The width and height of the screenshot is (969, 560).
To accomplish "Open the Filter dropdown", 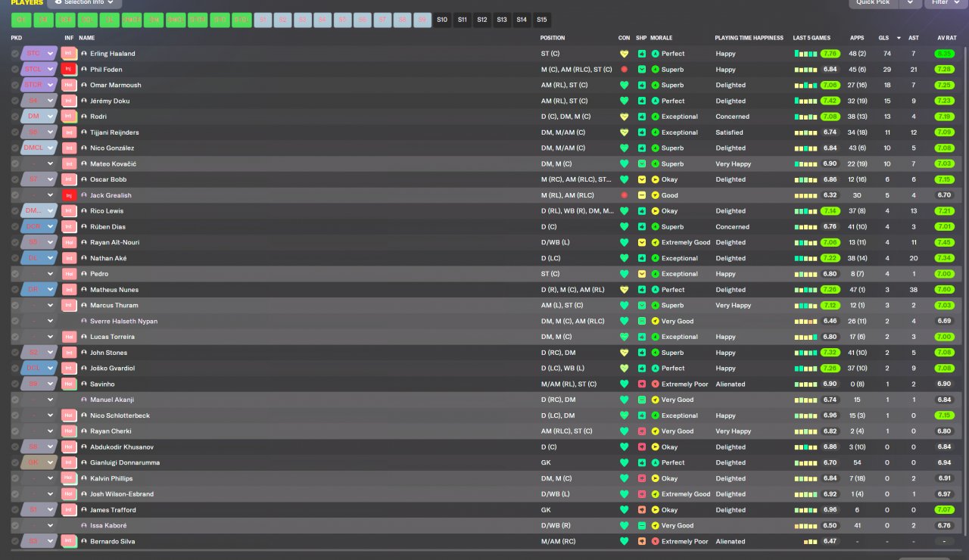I will point(944,3).
